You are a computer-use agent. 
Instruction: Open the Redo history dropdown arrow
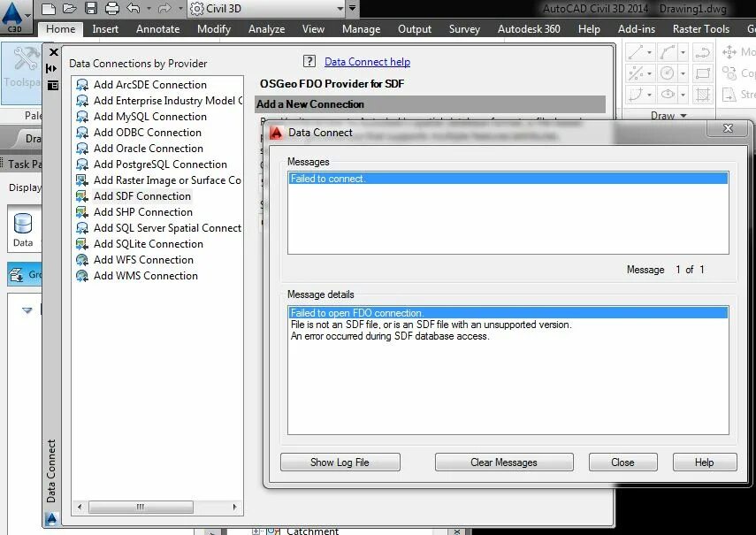point(180,9)
